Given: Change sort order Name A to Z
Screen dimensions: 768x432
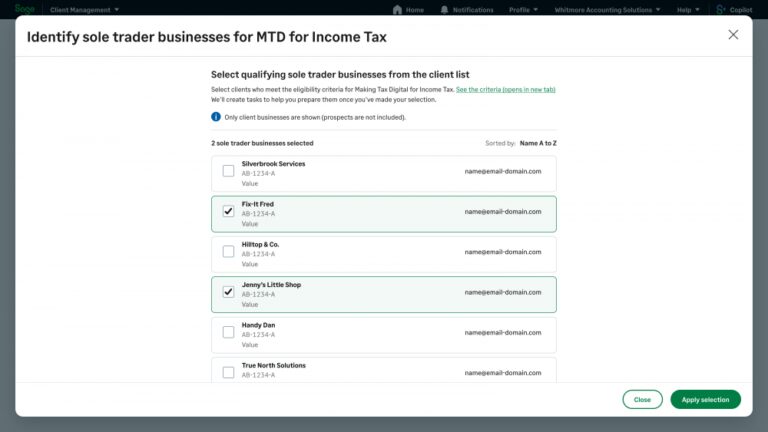Looking at the screenshot, I should (x=538, y=143).
